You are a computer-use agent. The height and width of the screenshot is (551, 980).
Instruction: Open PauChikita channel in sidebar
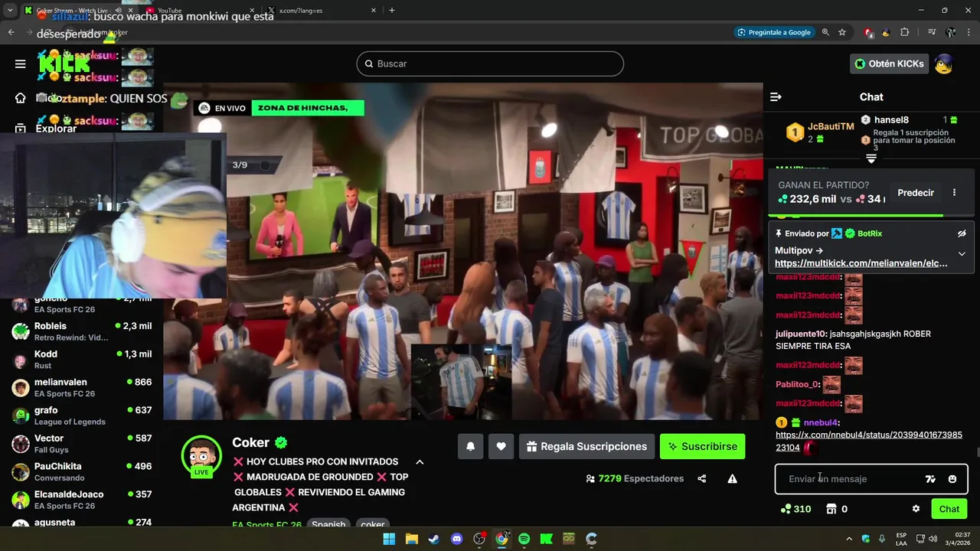pos(81,471)
